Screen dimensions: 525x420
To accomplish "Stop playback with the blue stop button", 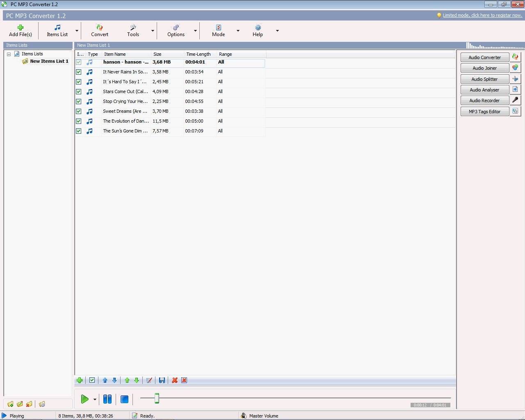I will coord(125,399).
